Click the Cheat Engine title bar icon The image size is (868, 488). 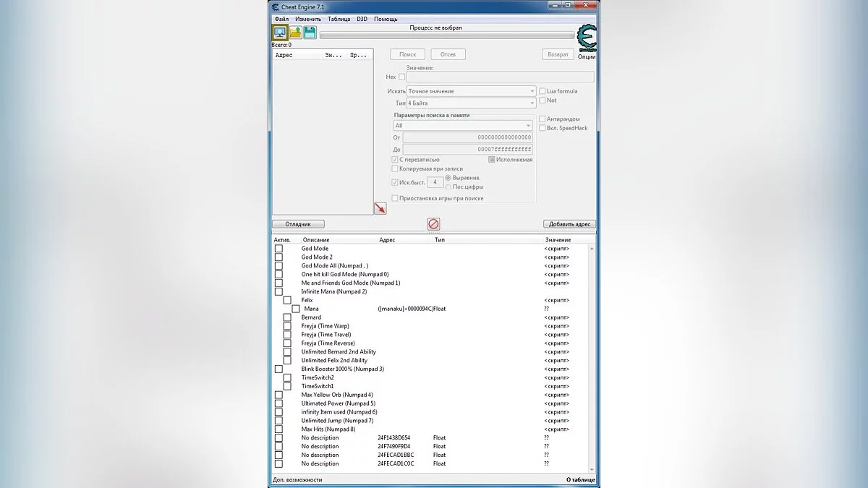tap(275, 7)
